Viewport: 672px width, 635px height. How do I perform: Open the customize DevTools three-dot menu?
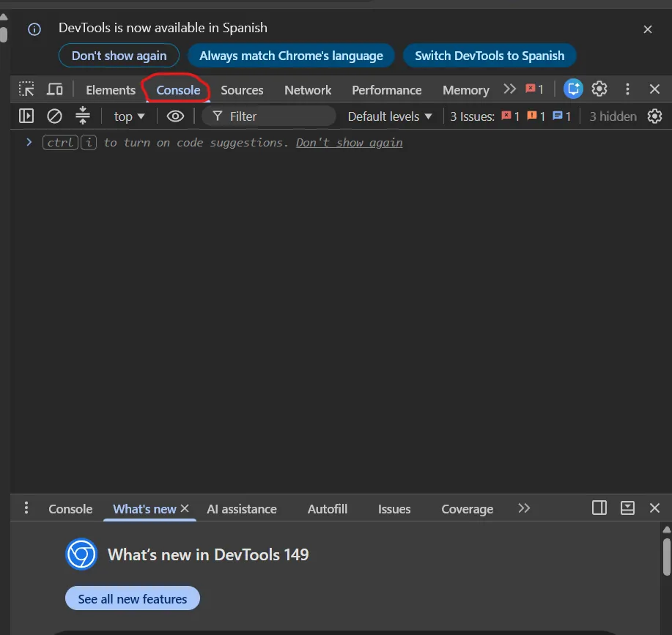pyautogui.click(x=627, y=89)
